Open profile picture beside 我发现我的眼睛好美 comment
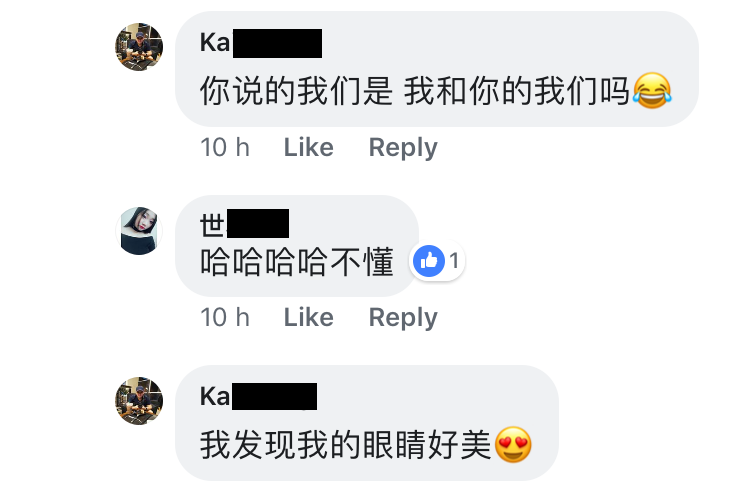Screen dimensions: 749x490 point(139,401)
